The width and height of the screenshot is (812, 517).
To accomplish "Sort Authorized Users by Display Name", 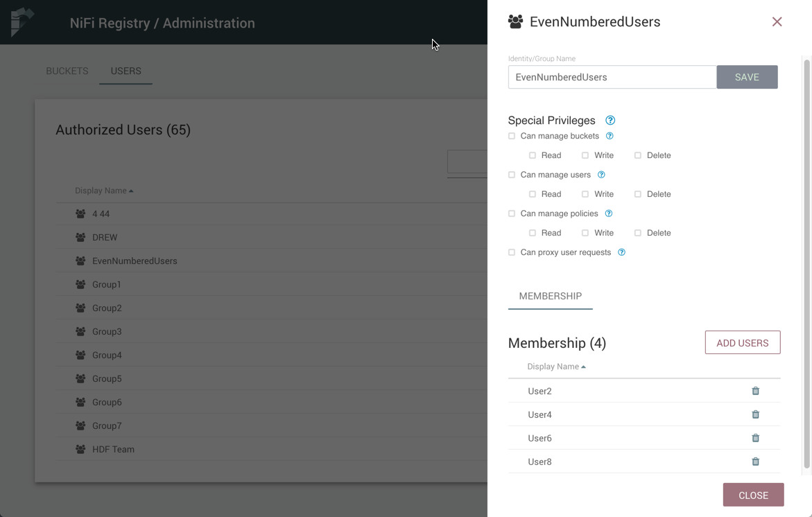I will click(103, 191).
